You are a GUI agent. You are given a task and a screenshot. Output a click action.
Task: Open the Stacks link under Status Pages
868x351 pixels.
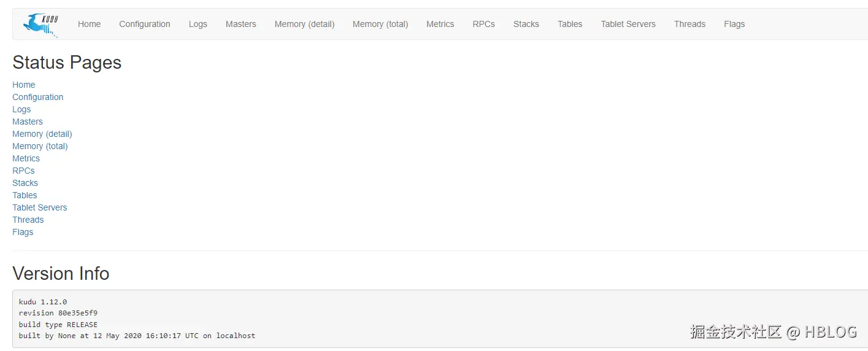(25, 183)
